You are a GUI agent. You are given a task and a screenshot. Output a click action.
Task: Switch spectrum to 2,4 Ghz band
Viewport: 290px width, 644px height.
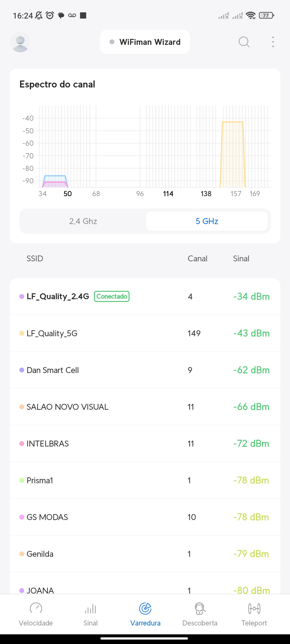(83, 221)
